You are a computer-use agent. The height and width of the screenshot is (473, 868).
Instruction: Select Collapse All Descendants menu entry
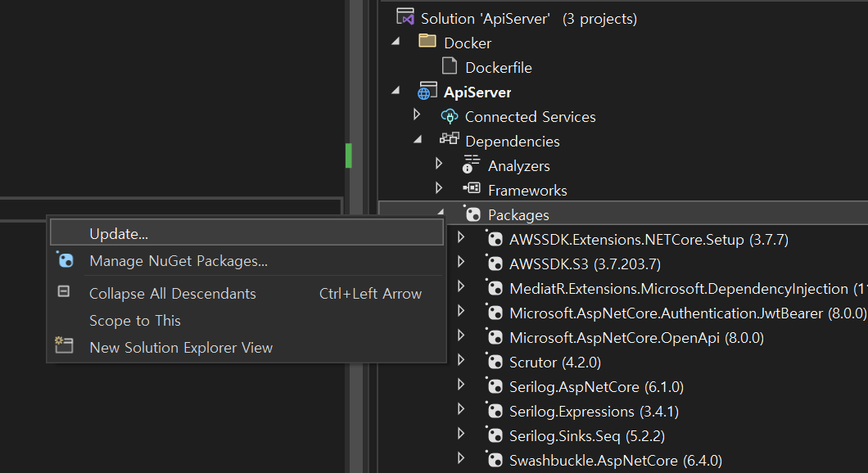(x=247, y=293)
